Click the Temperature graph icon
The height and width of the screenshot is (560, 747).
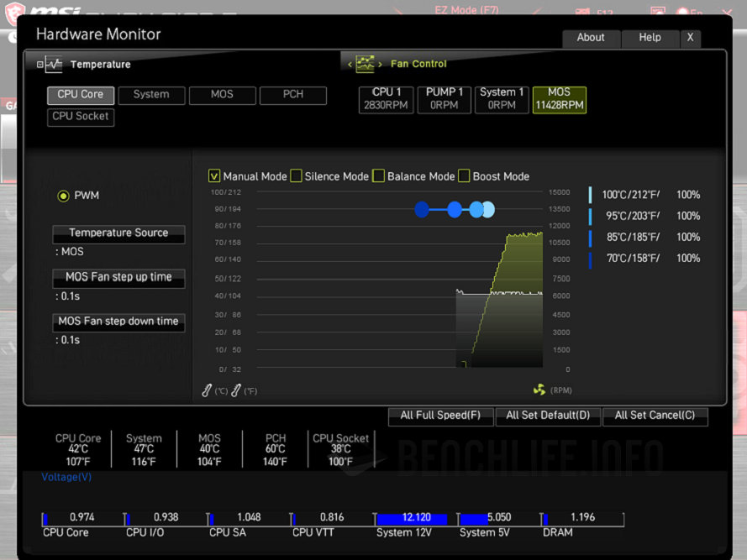click(55, 64)
